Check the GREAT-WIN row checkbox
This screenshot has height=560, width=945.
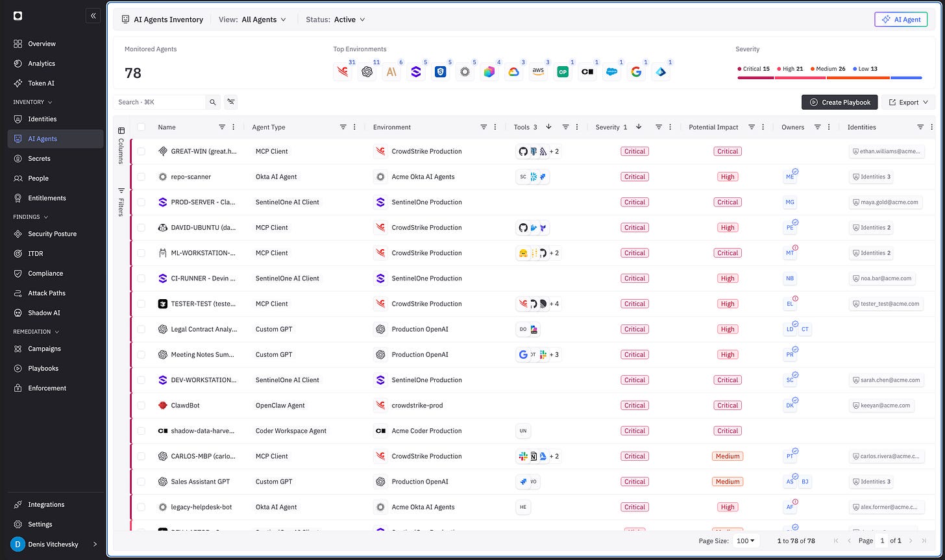pyautogui.click(x=141, y=151)
